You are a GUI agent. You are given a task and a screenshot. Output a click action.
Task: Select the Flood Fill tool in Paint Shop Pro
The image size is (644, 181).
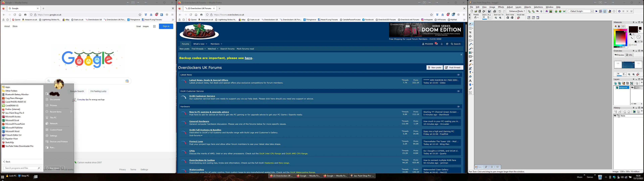point(470,76)
